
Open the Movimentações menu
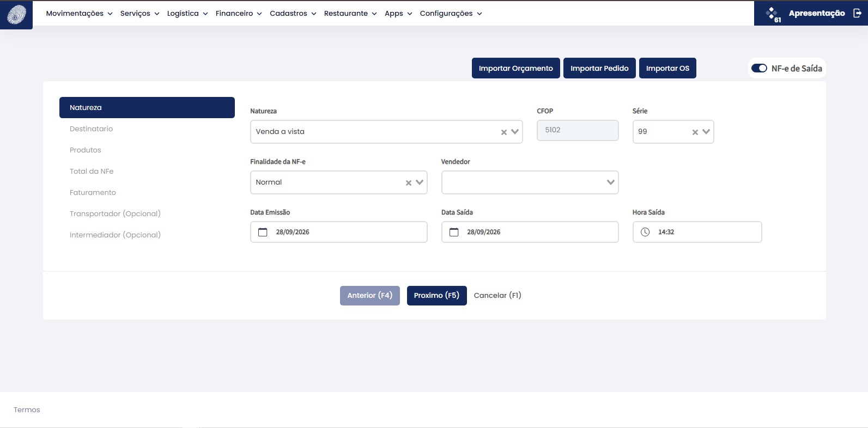point(79,14)
